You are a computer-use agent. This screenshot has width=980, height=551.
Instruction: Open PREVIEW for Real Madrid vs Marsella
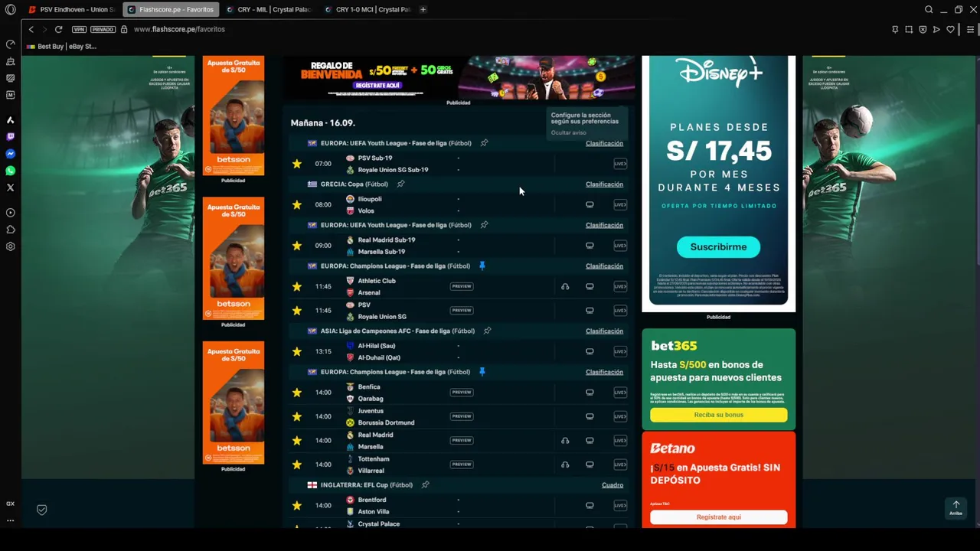(462, 440)
